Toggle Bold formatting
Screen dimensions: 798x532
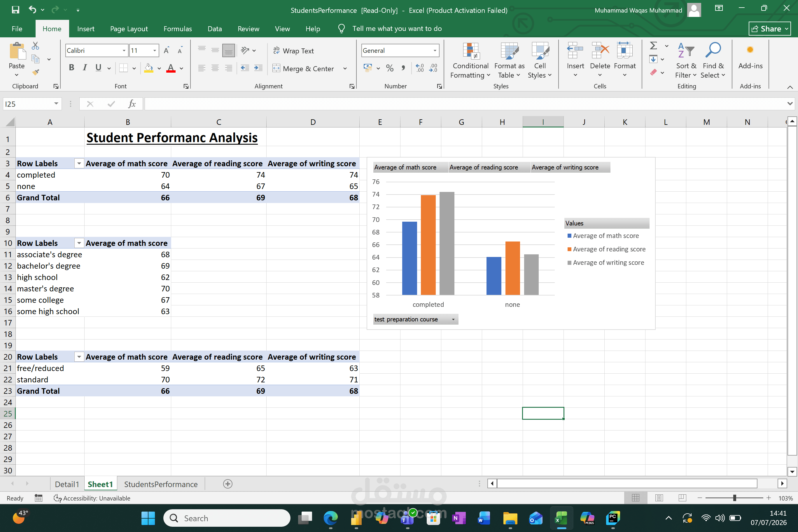(71, 68)
